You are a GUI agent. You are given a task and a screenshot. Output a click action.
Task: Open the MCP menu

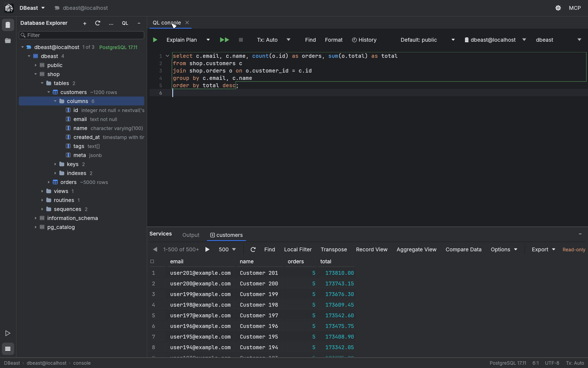click(575, 8)
